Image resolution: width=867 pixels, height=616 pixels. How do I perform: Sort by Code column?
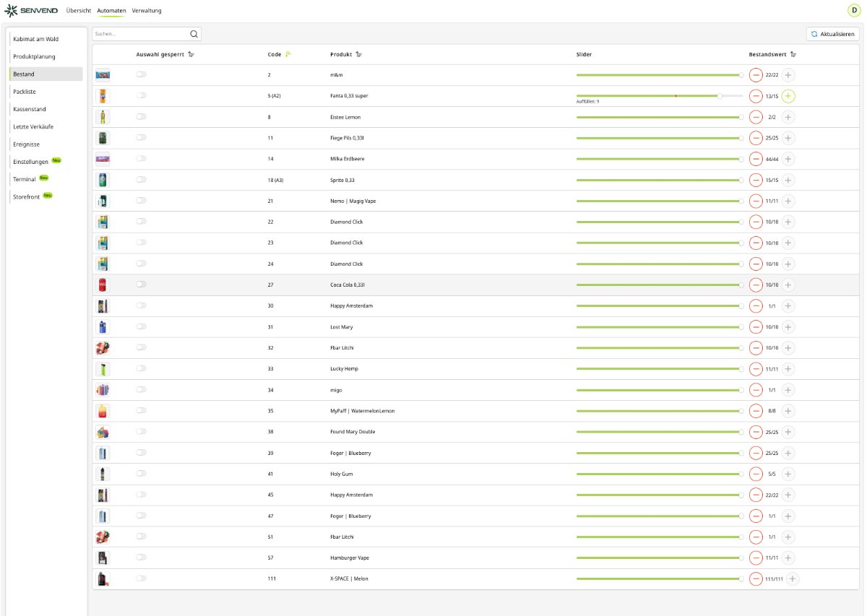tap(288, 54)
